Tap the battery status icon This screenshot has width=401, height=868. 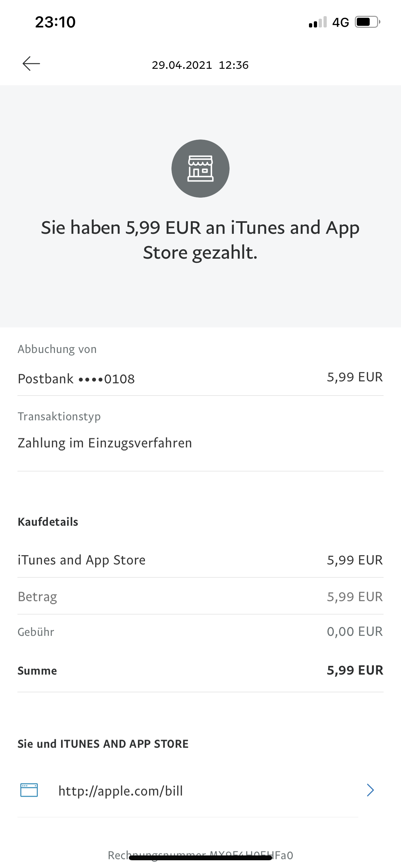[367, 22]
